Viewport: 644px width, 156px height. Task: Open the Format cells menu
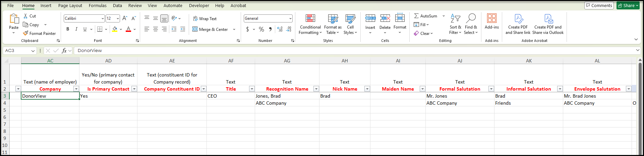400,24
